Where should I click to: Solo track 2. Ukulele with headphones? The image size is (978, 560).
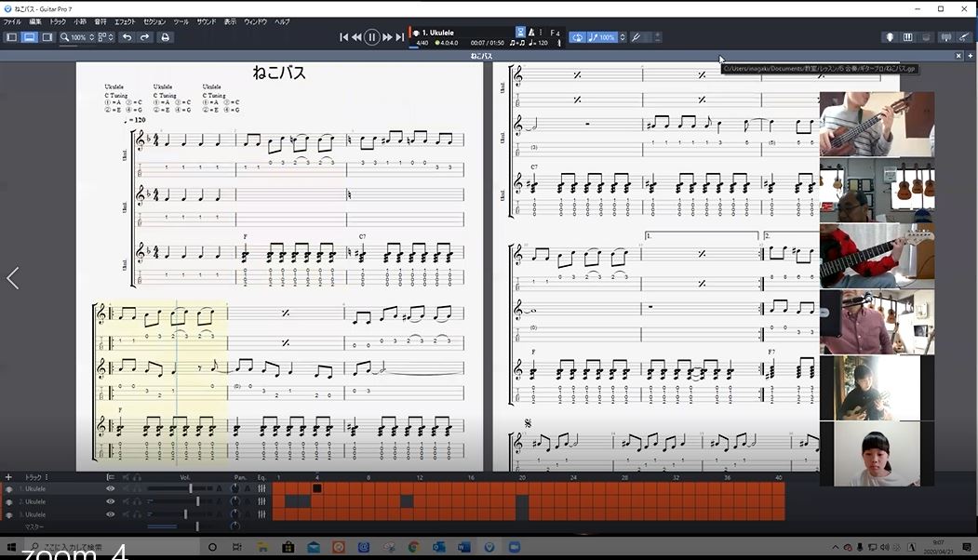(x=137, y=501)
